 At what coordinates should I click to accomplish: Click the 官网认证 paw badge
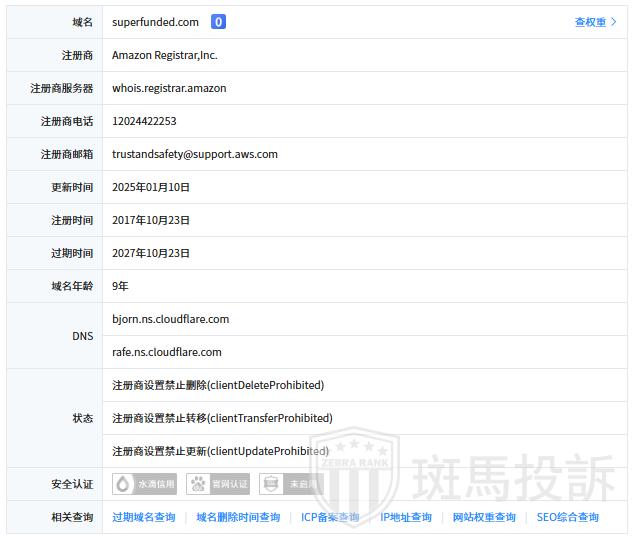coord(218,484)
